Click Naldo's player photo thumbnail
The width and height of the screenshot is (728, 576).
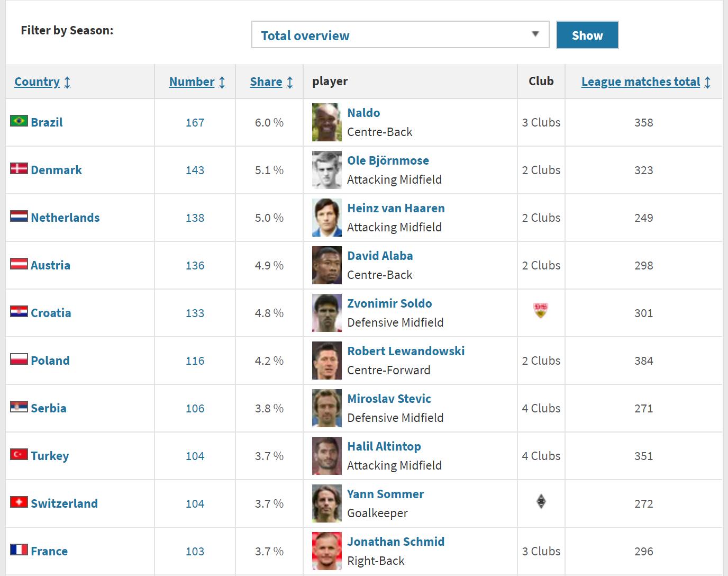tap(326, 122)
